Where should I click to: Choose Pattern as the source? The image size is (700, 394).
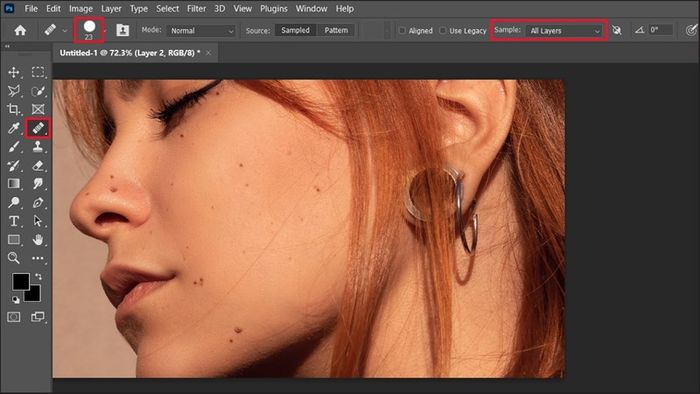336,30
